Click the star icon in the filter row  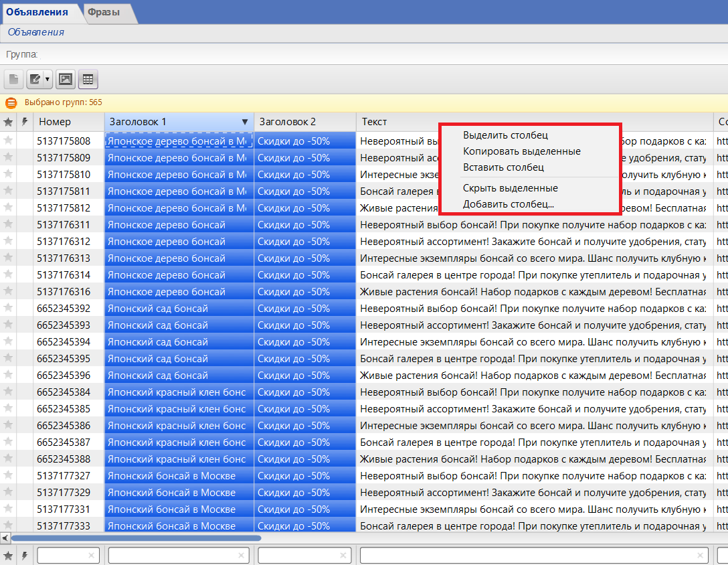pyautogui.click(x=8, y=555)
